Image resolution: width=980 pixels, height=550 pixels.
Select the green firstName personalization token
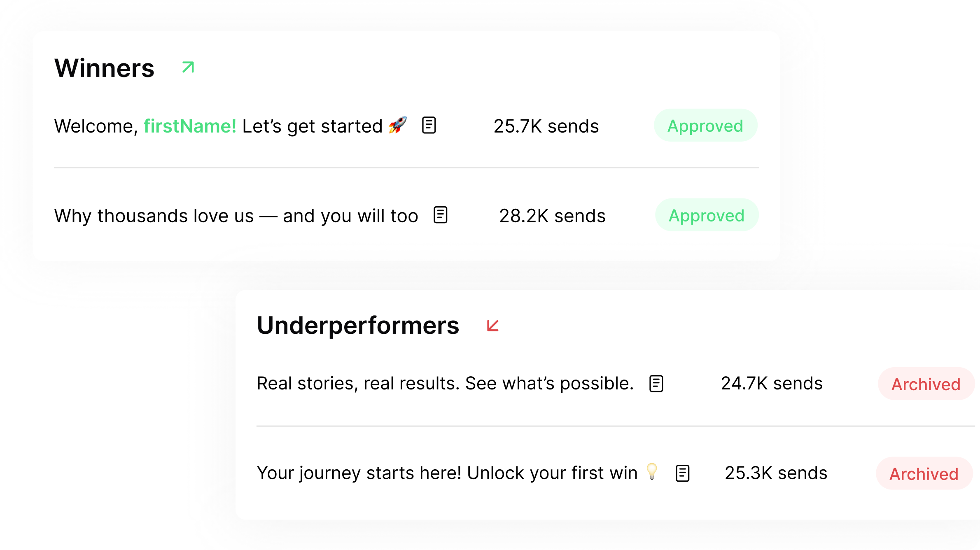coord(190,126)
